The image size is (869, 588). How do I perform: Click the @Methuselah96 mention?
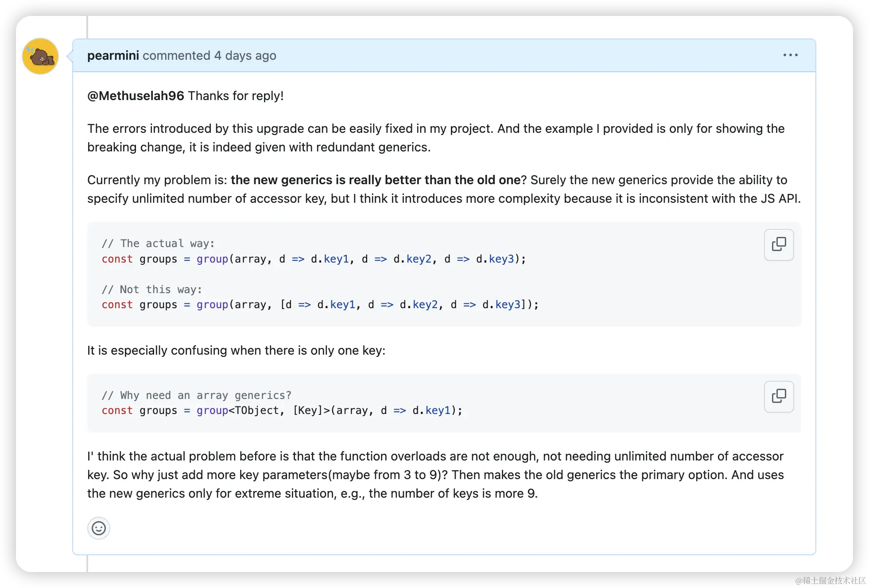click(136, 96)
